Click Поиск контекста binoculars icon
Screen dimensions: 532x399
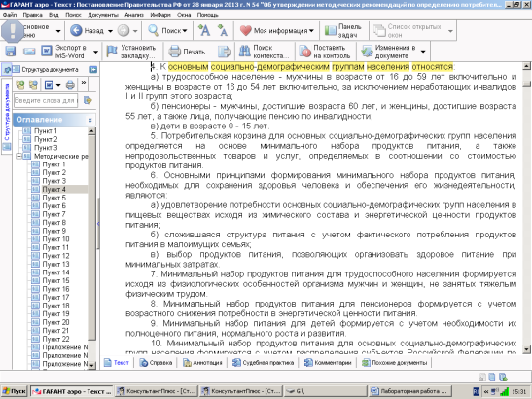(245, 52)
